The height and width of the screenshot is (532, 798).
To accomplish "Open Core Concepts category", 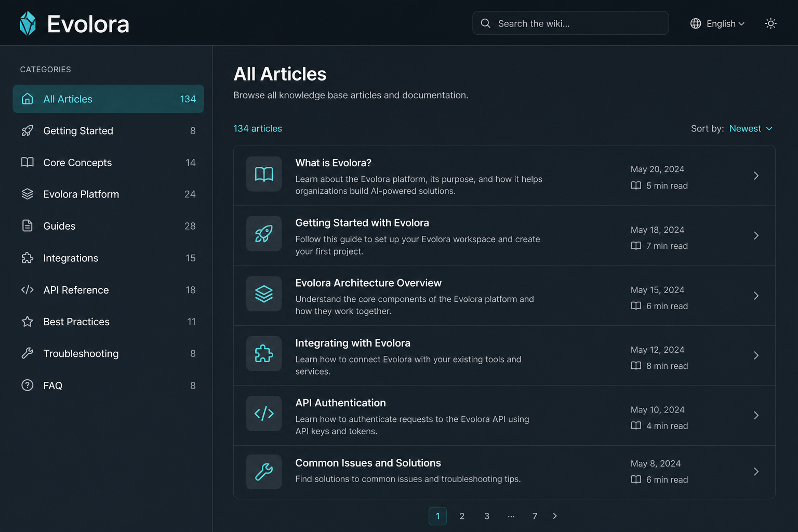I will click(108, 163).
